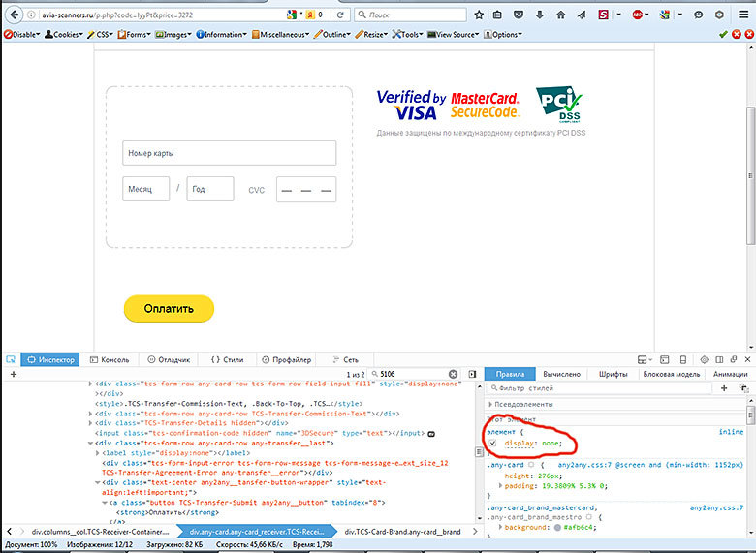Click the red S extension icon

(603, 15)
